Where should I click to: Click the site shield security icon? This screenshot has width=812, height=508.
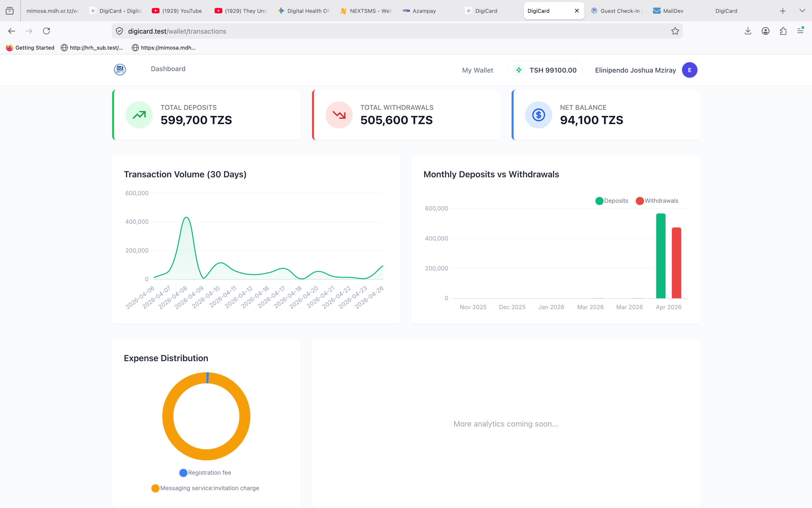point(119,31)
